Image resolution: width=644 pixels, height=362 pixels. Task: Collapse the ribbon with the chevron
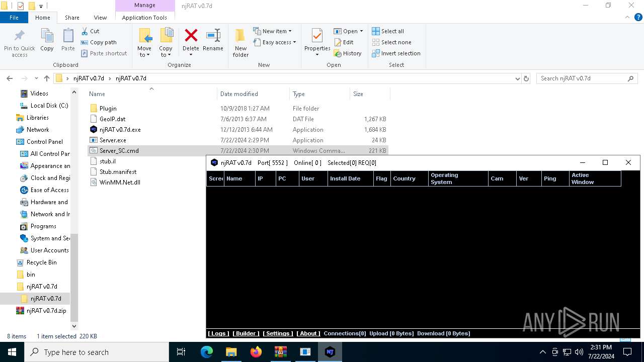[x=627, y=17]
